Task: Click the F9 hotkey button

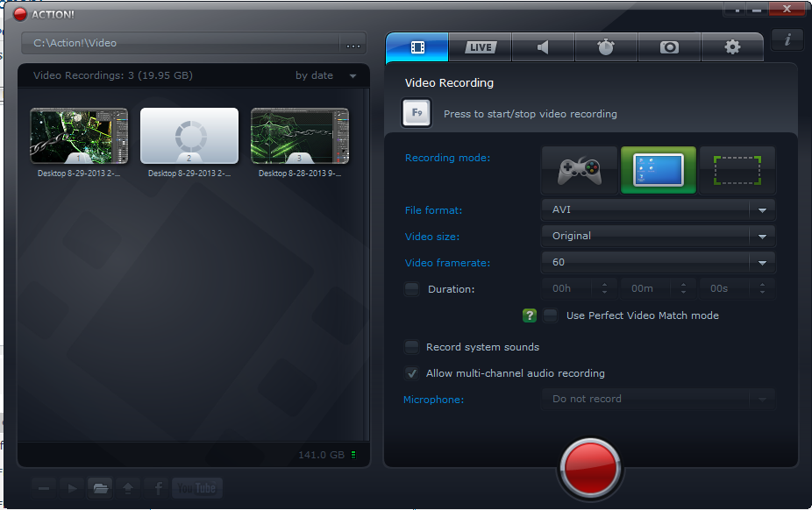Action: pyautogui.click(x=417, y=113)
